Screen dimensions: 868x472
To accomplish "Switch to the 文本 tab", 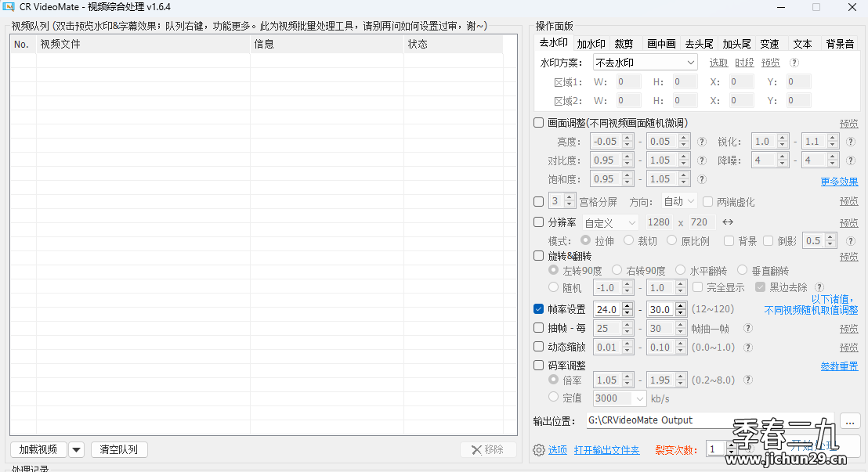I will [802, 44].
